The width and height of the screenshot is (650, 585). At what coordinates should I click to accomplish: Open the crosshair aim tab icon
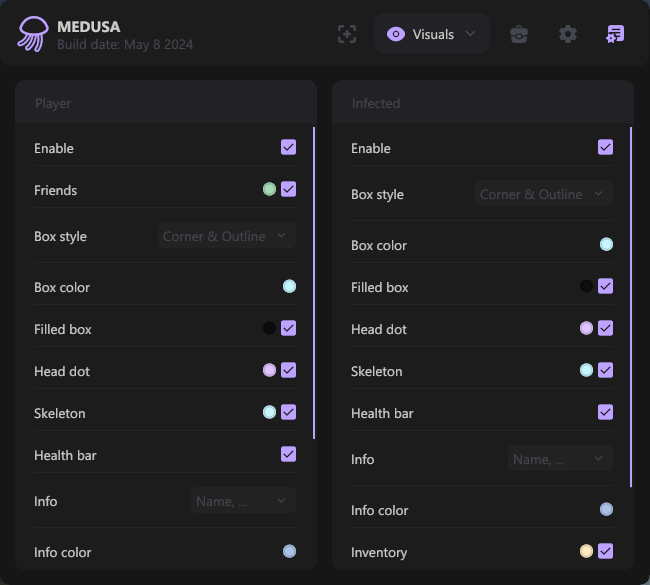coord(346,34)
